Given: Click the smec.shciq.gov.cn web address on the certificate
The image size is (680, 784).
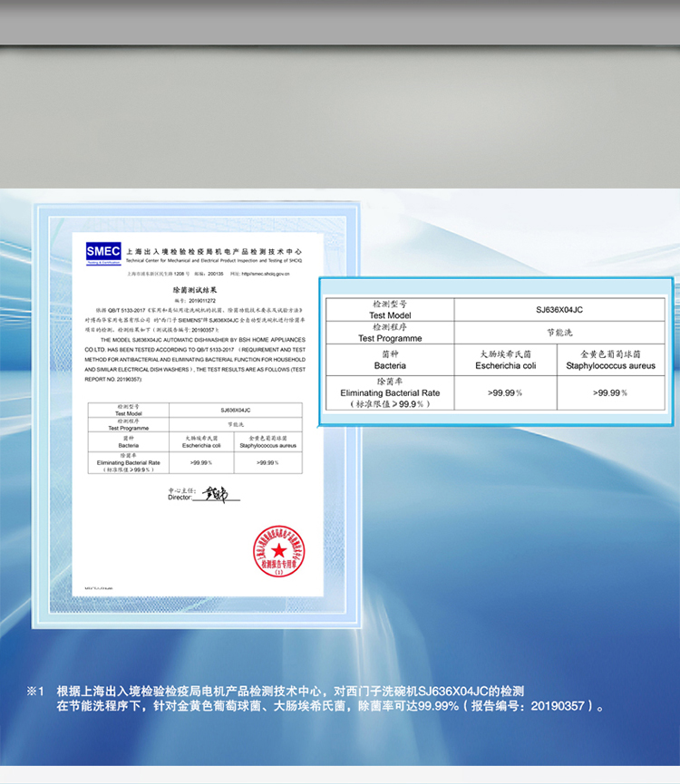Looking at the screenshot, I should click(265, 274).
